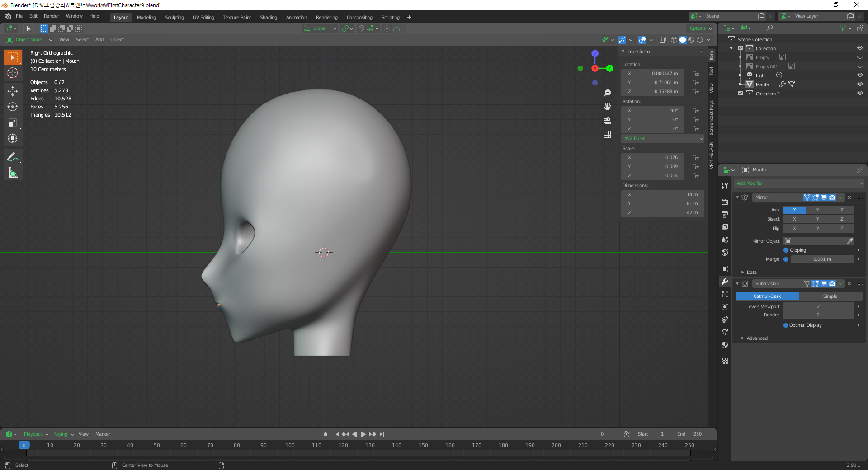Adjust the Levels Viewport value field
The image size is (868, 470).
(818, 307)
